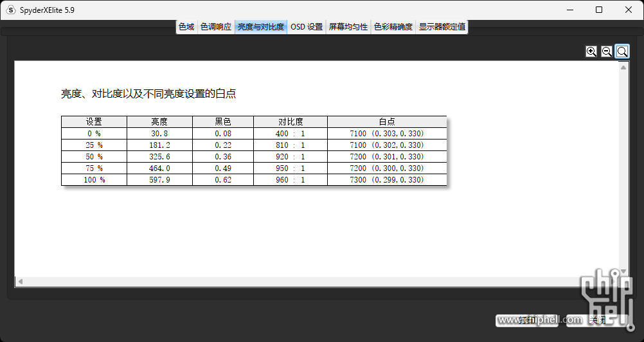This screenshot has width=644, height=342.
Task: Zoom in on the report view
Action: [591, 51]
